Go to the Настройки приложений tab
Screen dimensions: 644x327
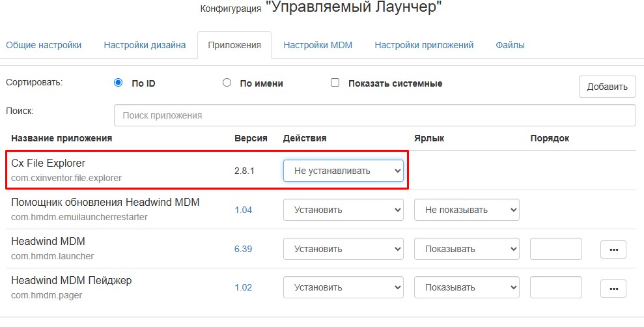[424, 45]
